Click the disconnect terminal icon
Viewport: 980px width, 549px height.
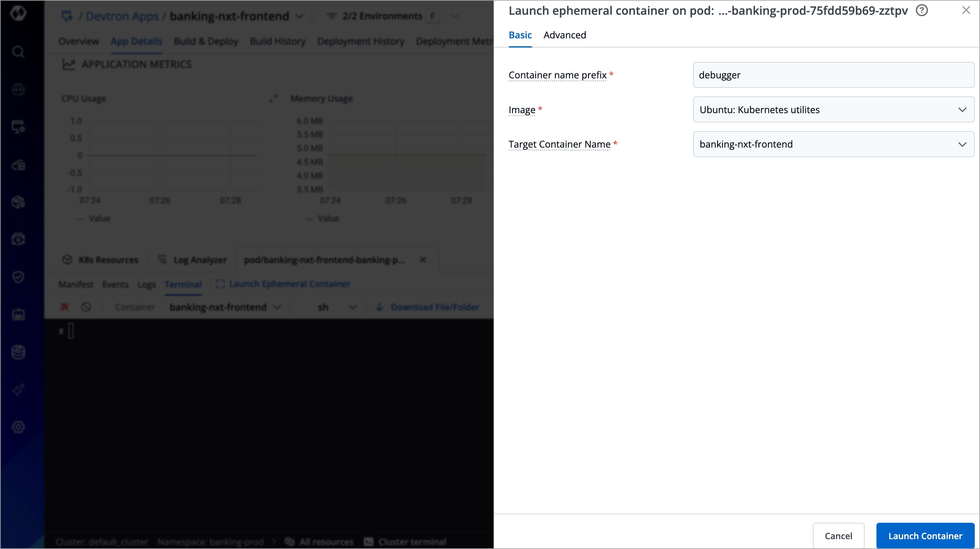64,307
